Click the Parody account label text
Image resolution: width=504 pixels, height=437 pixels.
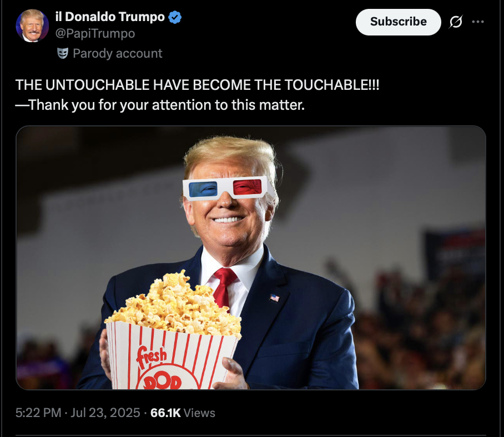point(118,53)
